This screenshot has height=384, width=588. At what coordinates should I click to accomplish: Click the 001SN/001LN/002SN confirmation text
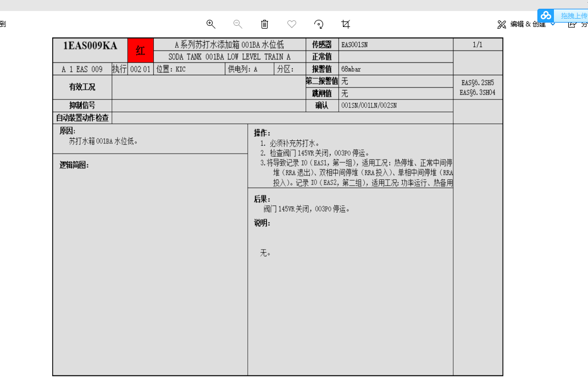click(x=369, y=106)
